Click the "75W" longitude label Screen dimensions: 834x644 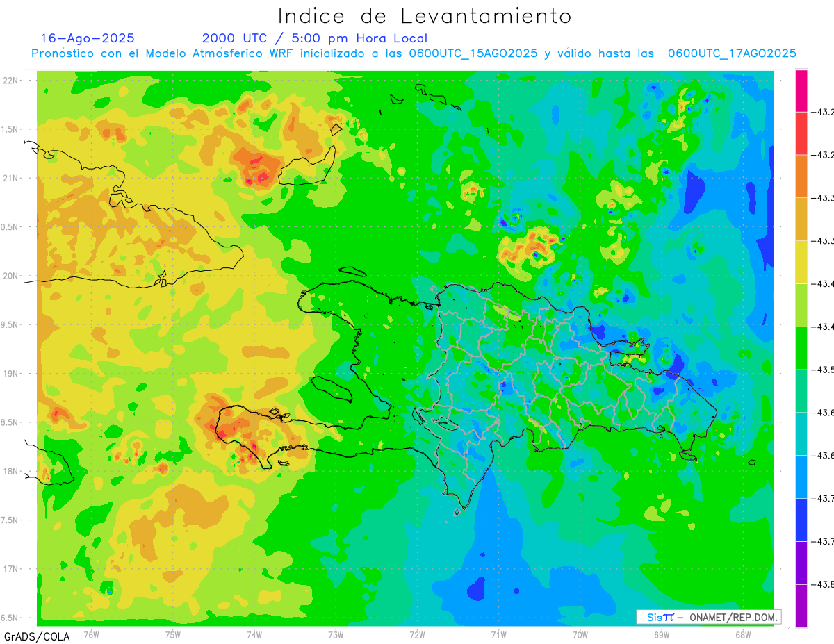(173, 634)
